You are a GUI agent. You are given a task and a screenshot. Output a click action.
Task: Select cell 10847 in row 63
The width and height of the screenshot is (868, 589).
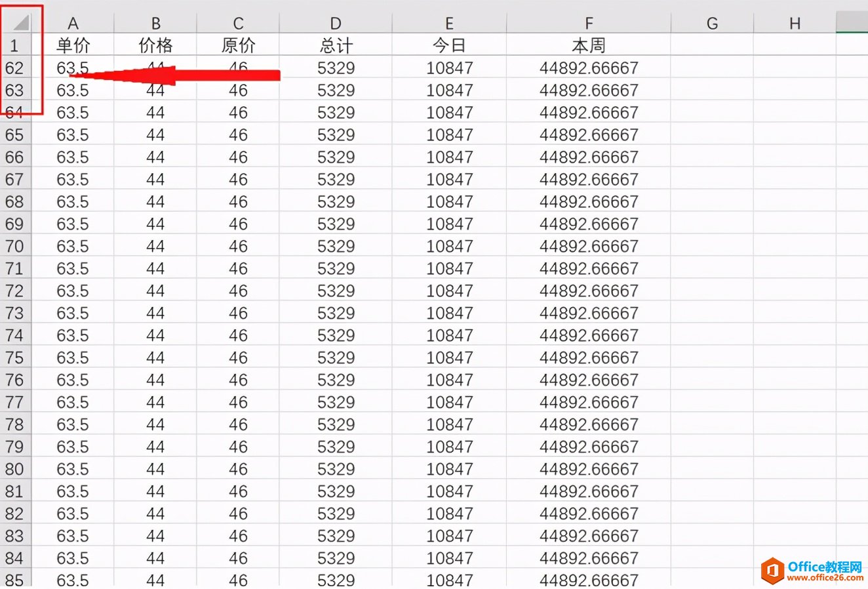pyautogui.click(x=449, y=90)
